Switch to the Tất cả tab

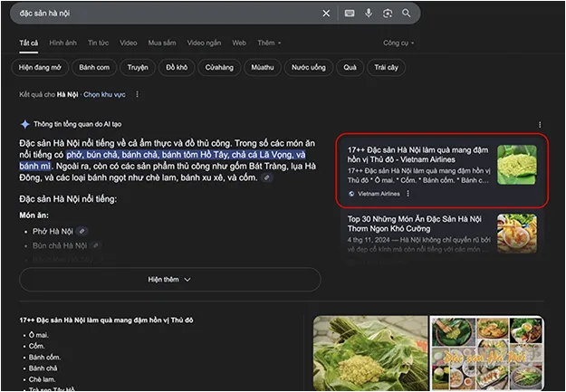28,43
